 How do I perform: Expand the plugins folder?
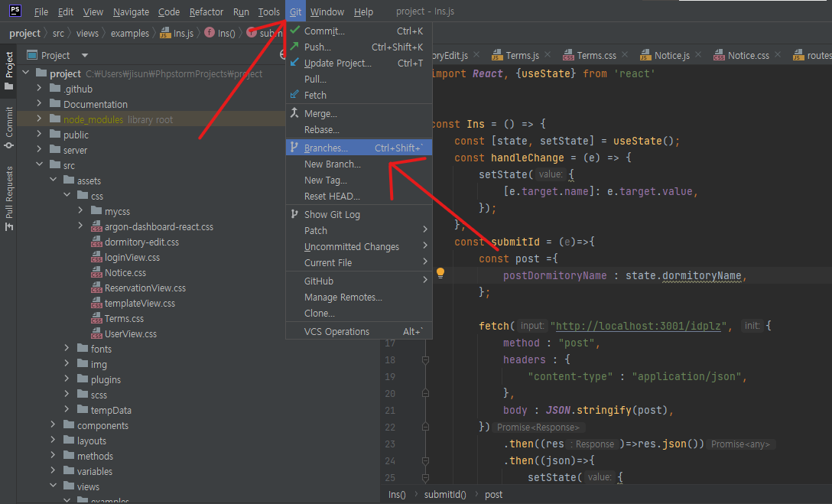(67, 379)
